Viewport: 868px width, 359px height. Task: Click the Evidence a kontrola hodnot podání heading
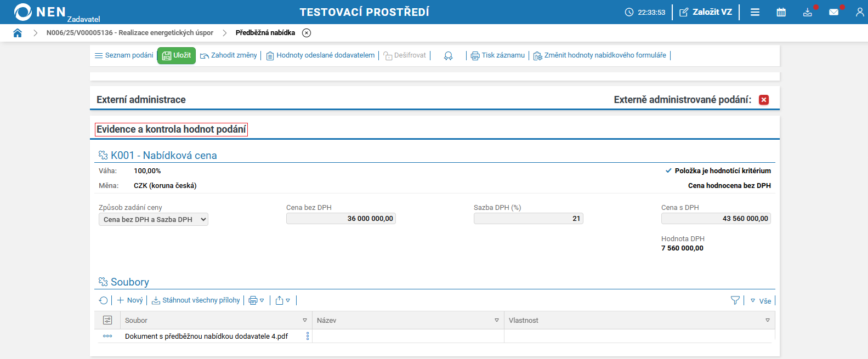(171, 129)
